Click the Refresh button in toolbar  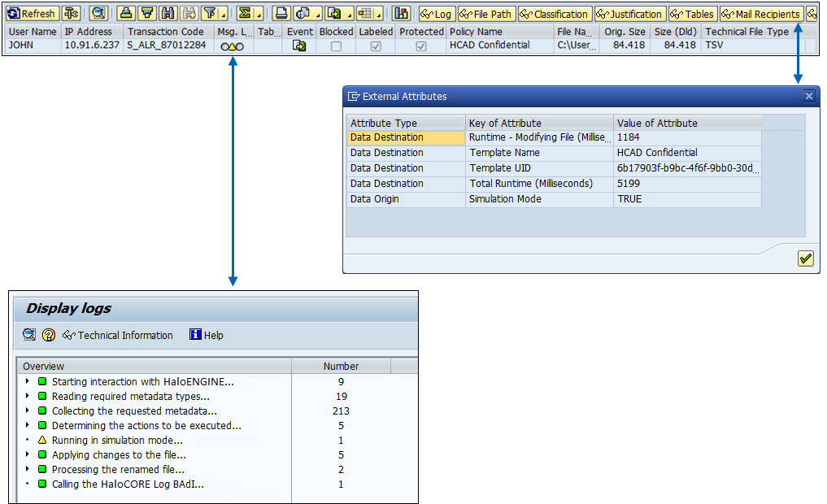point(31,14)
